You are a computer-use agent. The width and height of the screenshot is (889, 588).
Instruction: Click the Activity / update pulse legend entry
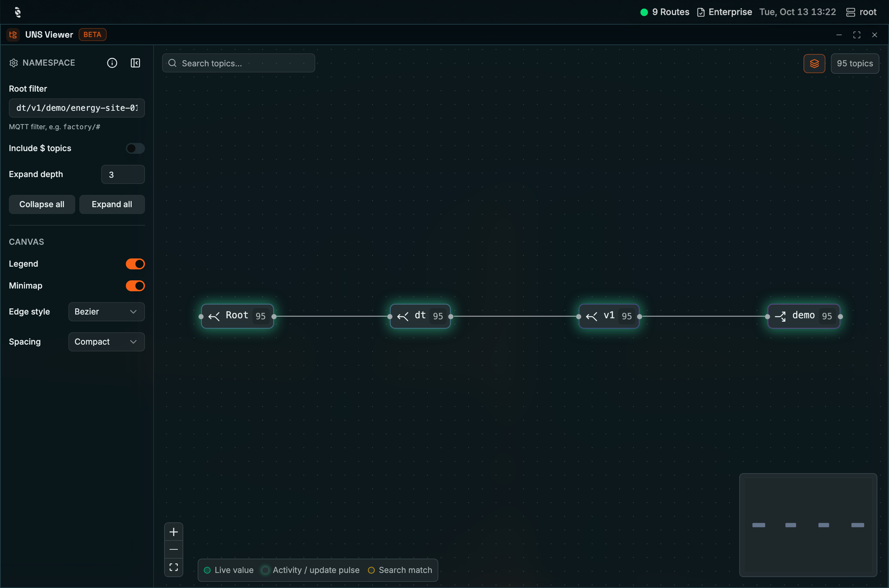pyautogui.click(x=310, y=570)
